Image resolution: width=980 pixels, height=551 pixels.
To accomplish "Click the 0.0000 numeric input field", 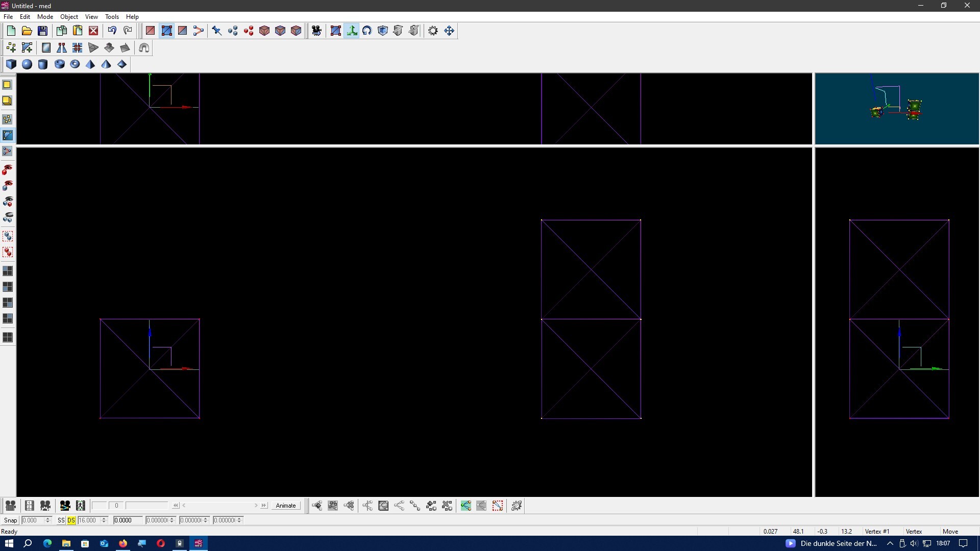I will click(127, 520).
